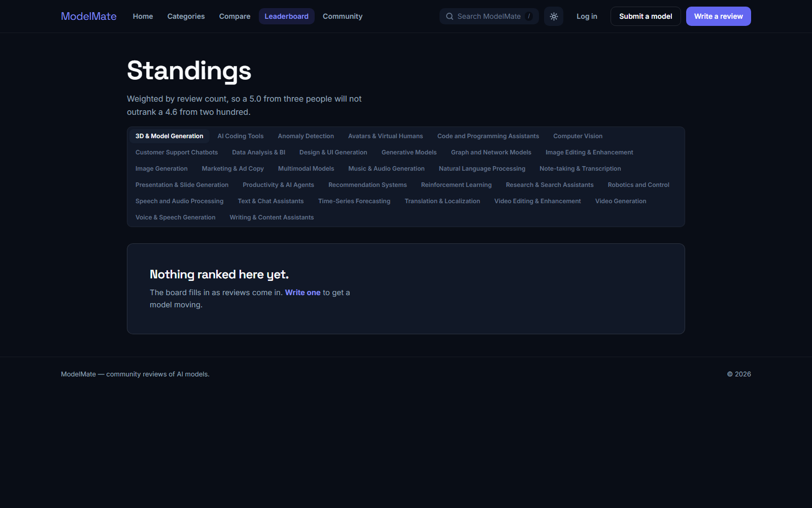Select the 3D & Model Generation tab

click(x=170, y=136)
